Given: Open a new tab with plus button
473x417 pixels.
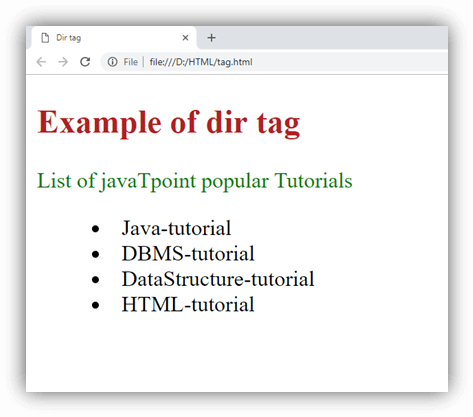Looking at the screenshot, I should [211, 38].
